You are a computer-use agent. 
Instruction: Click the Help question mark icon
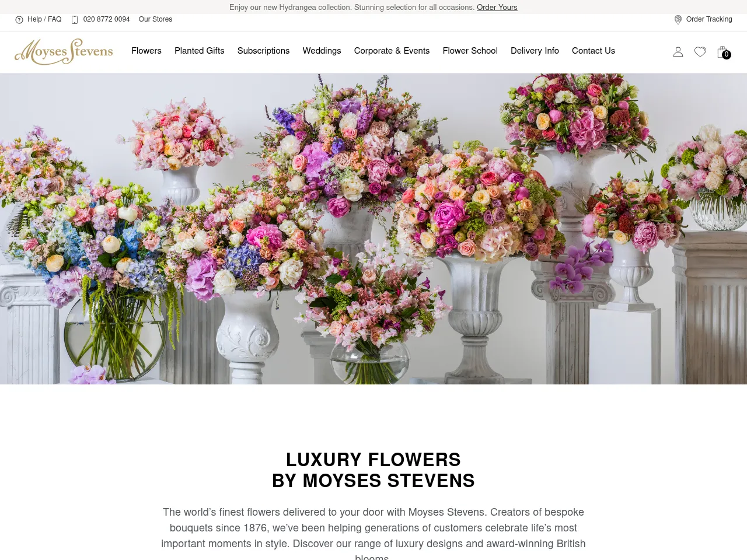tap(19, 20)
